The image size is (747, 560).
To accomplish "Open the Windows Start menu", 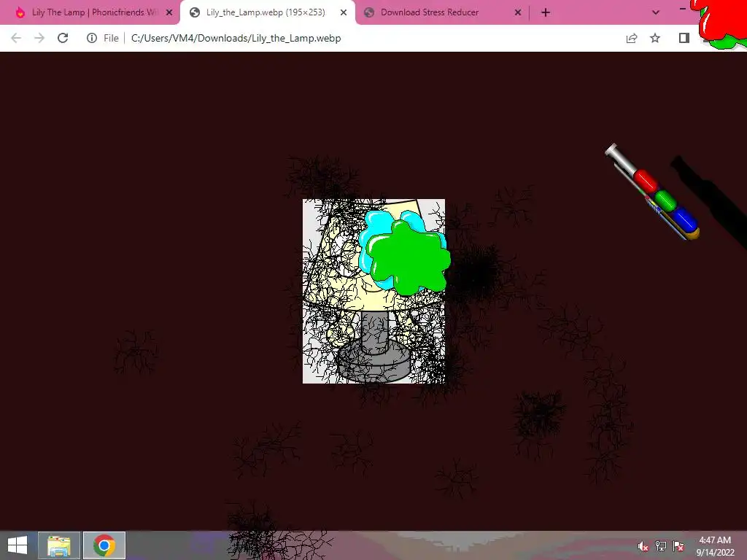I will [x=18, y=545].
